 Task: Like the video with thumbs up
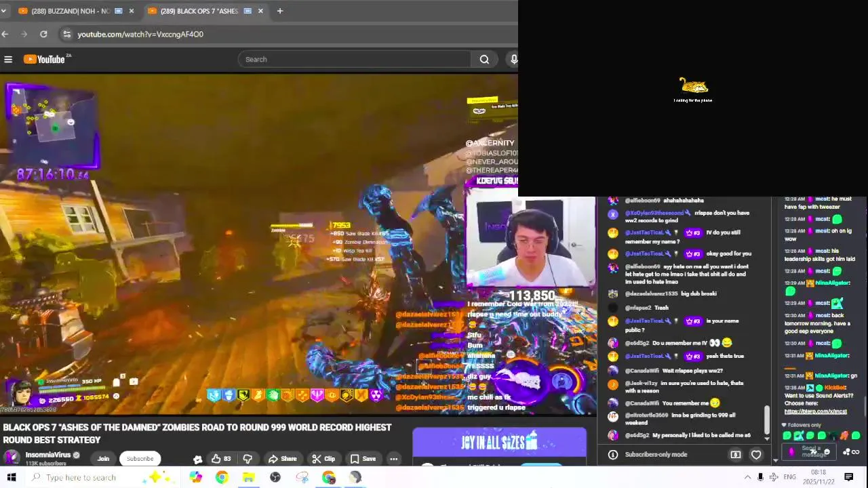(x=221, y=459)
